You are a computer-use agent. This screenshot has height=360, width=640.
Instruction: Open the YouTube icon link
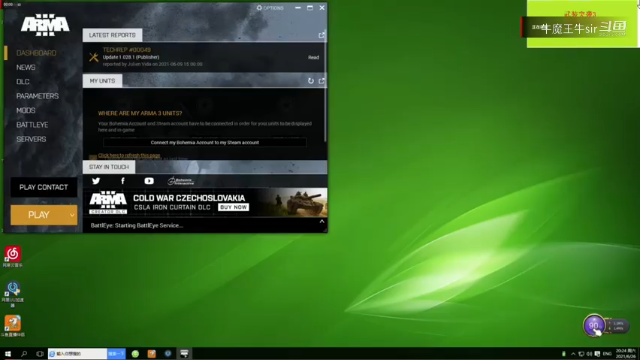click(149, 181)
